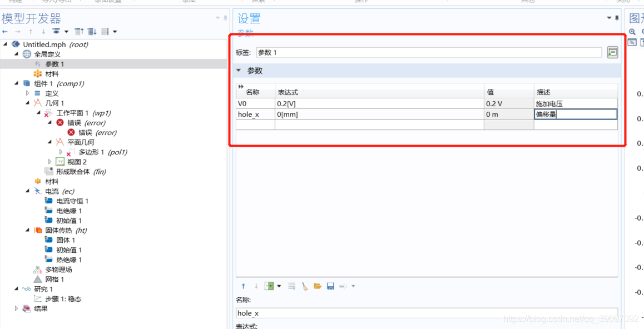Click the V0 name cell
Viewport: 644px width, 329px height.
(255, 104)
